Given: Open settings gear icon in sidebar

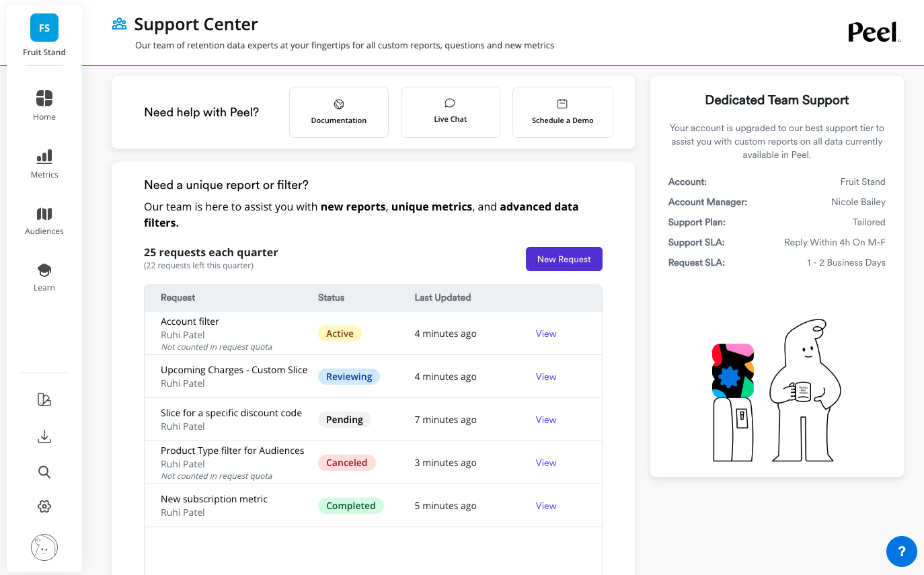Looking at the screenshot, I should coord(44,506).
